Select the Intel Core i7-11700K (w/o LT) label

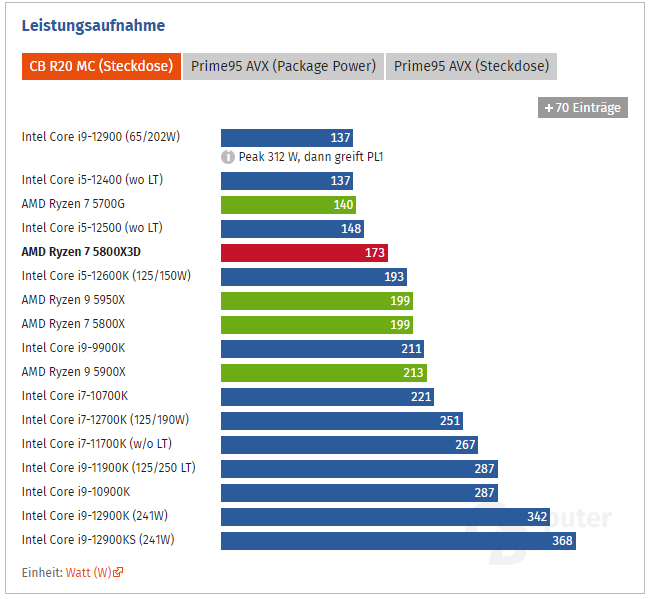tap(97, 444)
